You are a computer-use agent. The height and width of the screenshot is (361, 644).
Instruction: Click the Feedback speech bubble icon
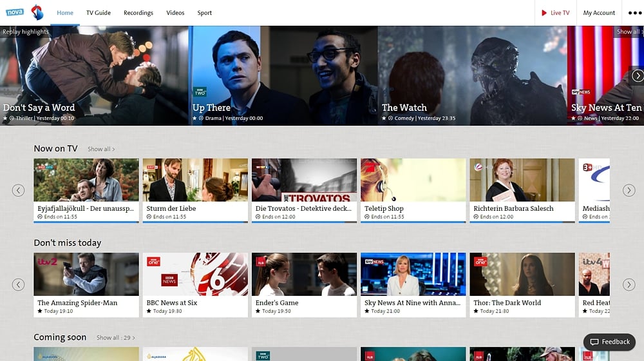click(x=594, y=342)
